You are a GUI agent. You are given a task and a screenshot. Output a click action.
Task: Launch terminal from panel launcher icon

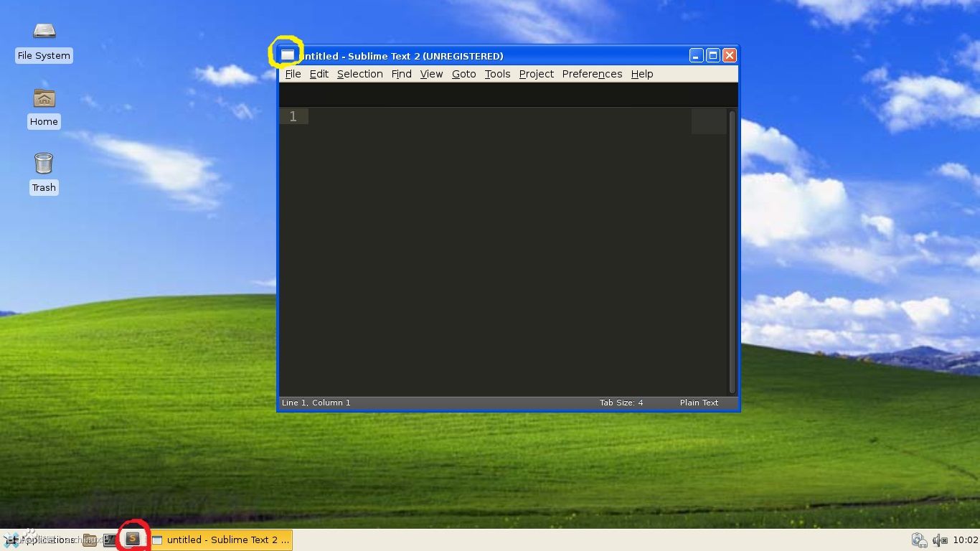(x=110, y=540)
